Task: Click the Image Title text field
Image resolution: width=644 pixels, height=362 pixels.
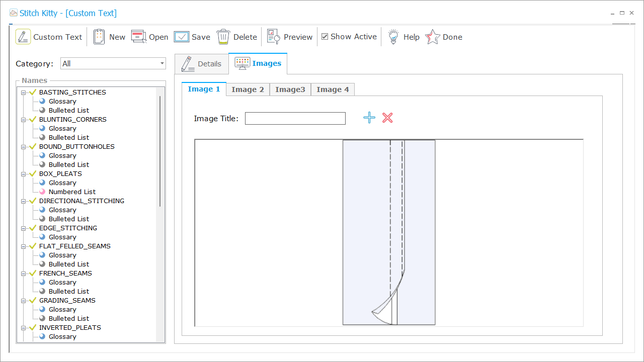Action: [295, 119]
